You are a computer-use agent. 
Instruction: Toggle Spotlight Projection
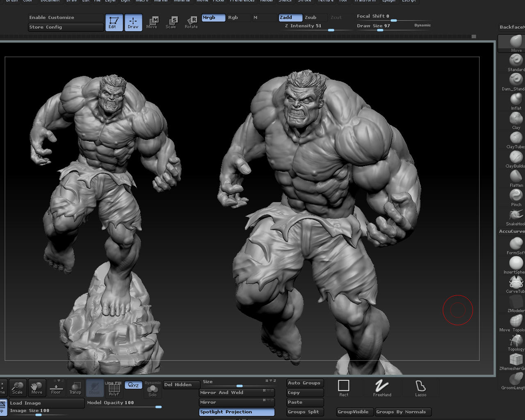(x=237, y=412)
